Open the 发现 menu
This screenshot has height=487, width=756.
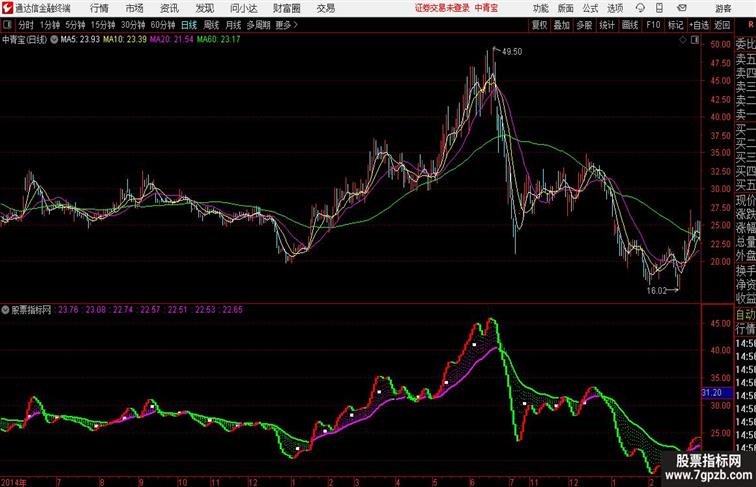click(x=204, y=8)
